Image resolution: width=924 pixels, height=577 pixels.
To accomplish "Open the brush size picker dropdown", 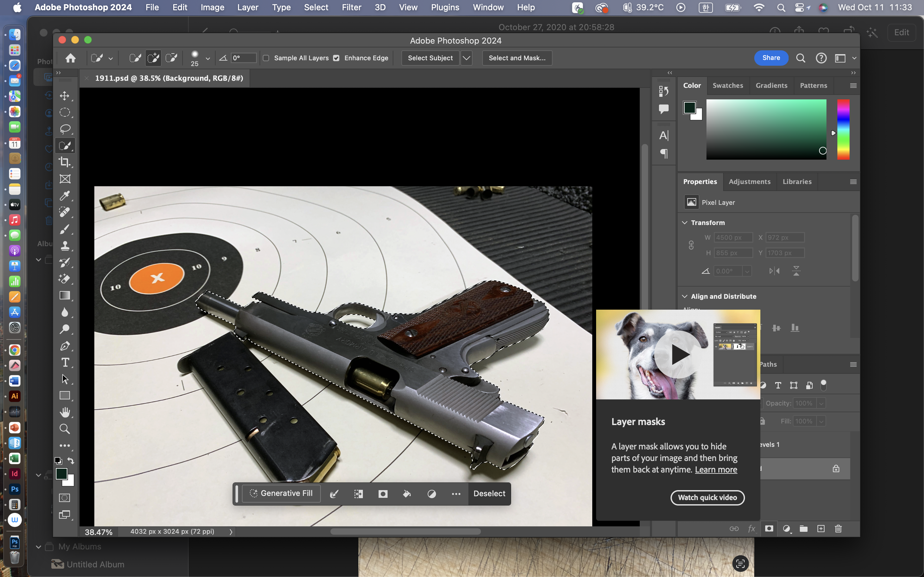I will [208, 58].
